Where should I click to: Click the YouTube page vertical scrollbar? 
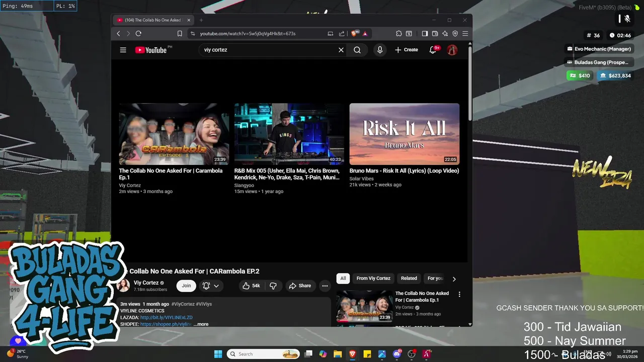click(470, 83)
